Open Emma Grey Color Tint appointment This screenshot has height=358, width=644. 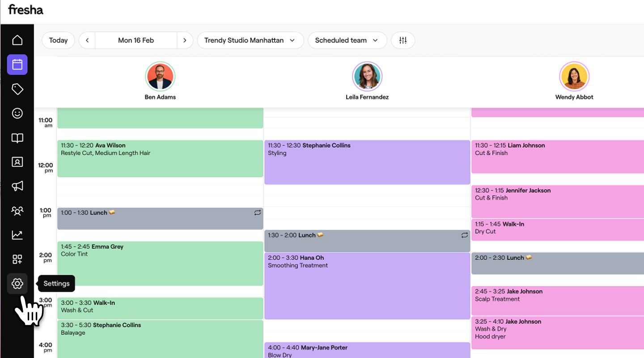[160, 263]
